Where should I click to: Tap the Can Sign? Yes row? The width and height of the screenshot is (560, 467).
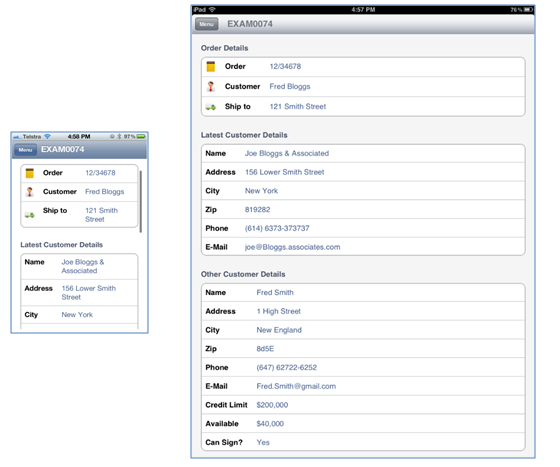click(x=363, y=442)
